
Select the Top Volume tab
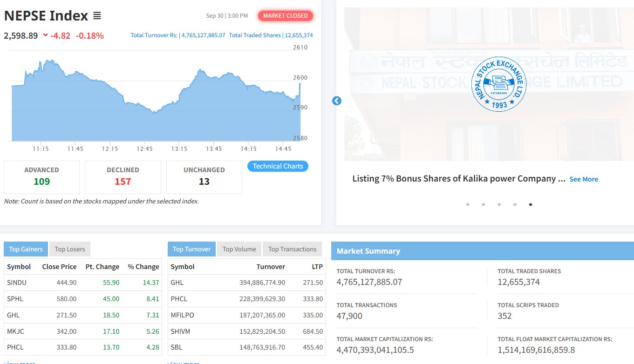(x=239, y=249)
